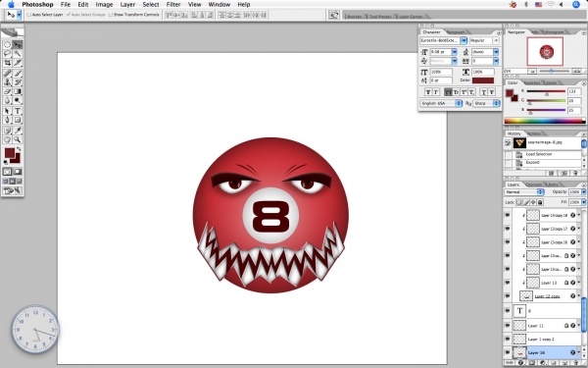
Task: Select the Type tool in the toolbox
Action: (x=18, y=111)
